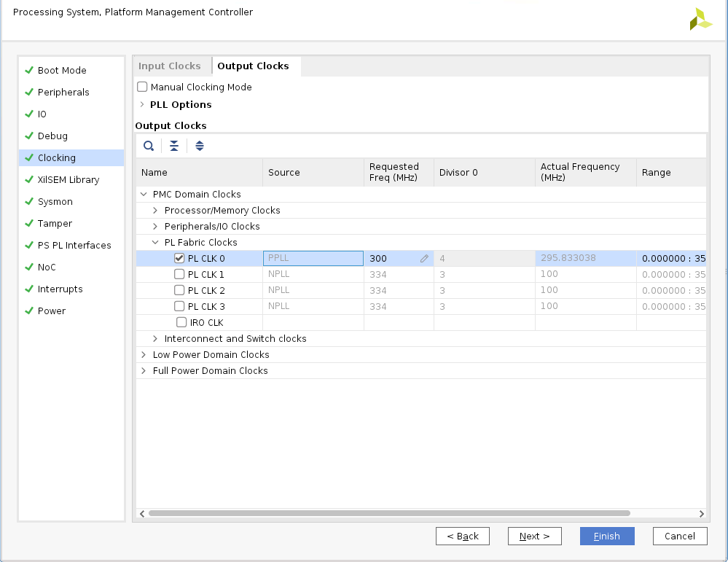Click the Requested Freq field showing 300

point(399,258)
